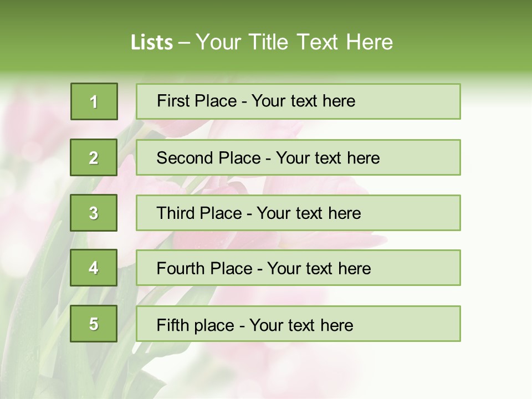This screenshot has width=532, height=399.
Task: Select the number 2 green box
Action: click(x=94, y=157)
